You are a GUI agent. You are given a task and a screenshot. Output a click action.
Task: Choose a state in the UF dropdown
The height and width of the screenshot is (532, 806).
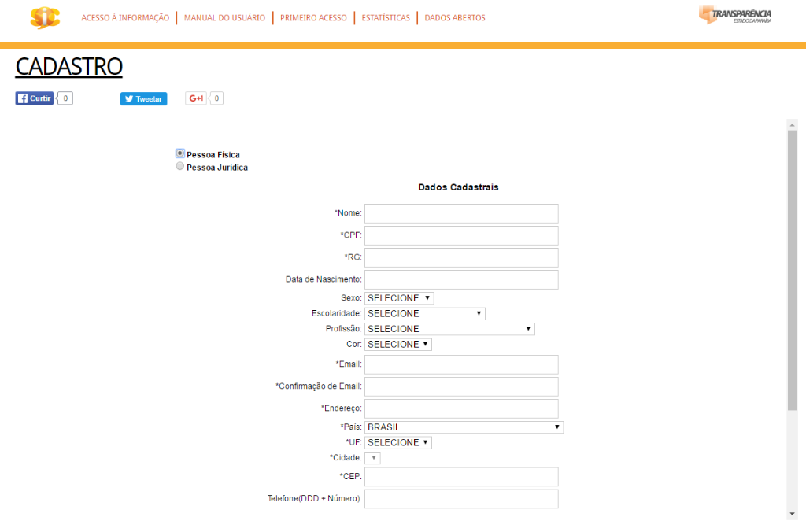(398, 442)
